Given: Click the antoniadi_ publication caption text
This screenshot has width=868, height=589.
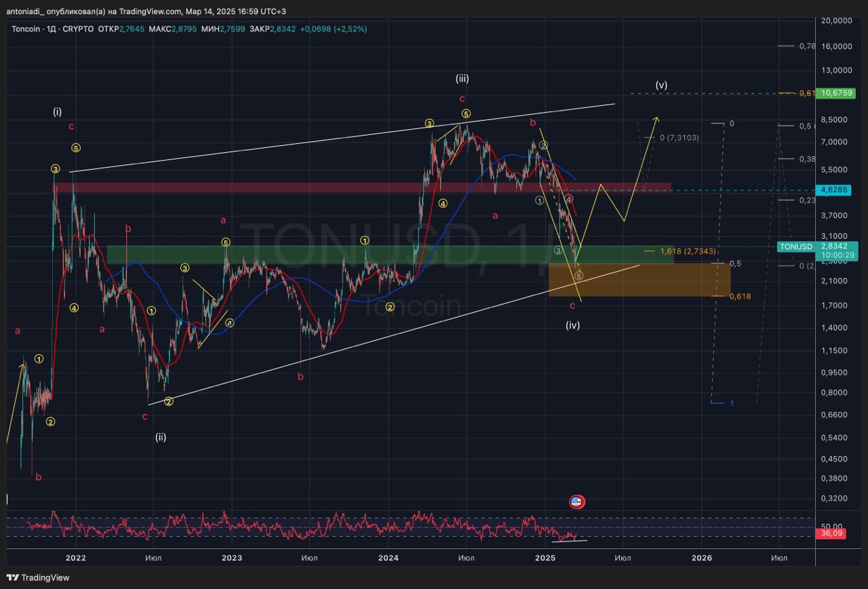Looking at the screenshot, I should [146, 12].
